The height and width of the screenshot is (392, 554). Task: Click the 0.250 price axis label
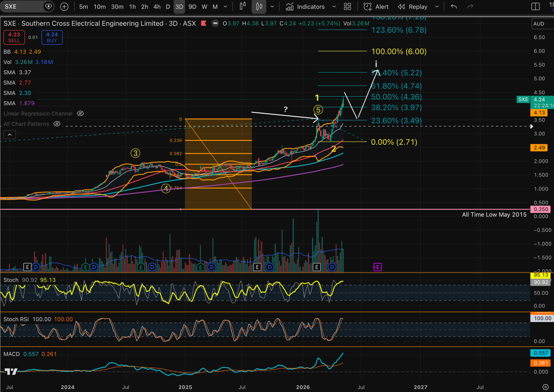541,209
